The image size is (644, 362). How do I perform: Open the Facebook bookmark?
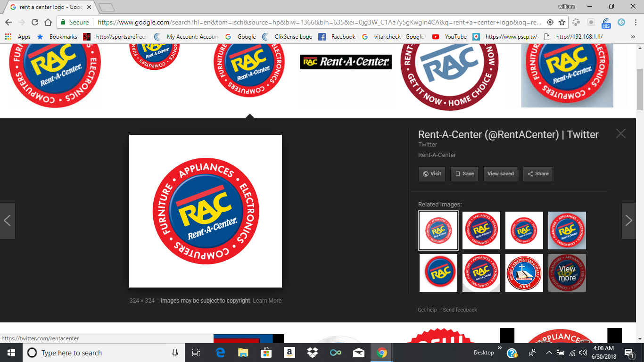click(337, 36)
